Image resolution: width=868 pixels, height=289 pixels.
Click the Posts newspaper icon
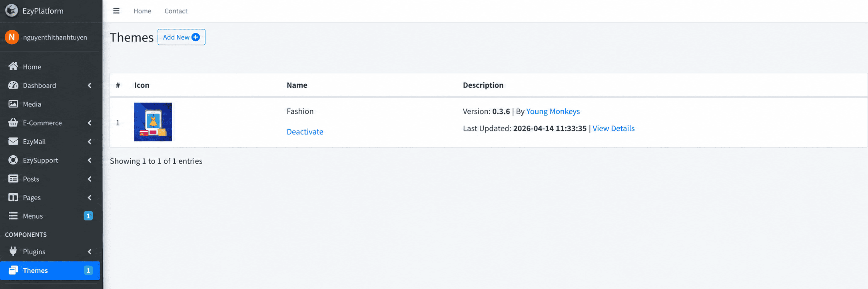click(13, 179)
